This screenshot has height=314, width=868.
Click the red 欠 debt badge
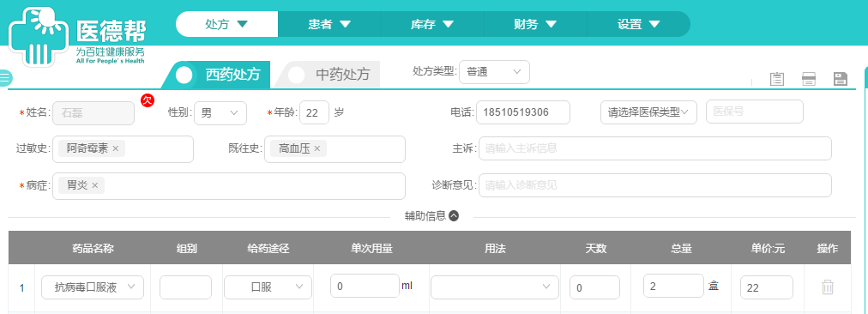(x=148, y=100)
